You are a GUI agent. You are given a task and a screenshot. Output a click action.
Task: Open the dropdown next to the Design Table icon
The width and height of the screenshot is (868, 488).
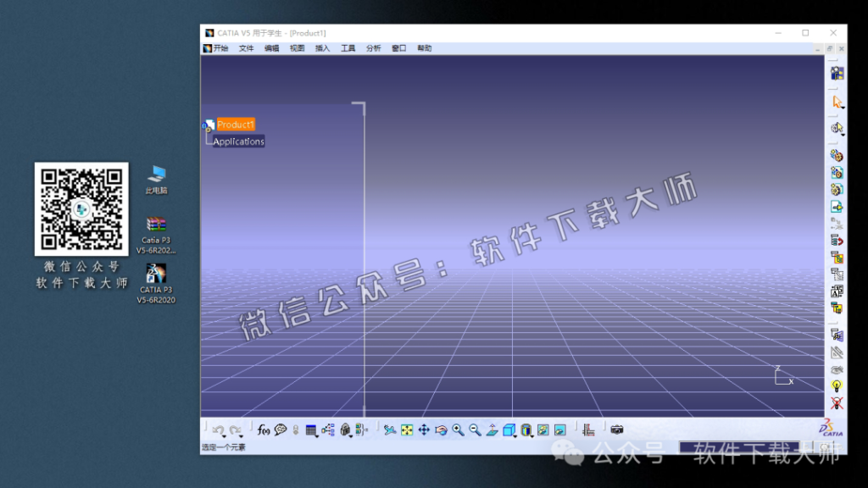[316, 435]
